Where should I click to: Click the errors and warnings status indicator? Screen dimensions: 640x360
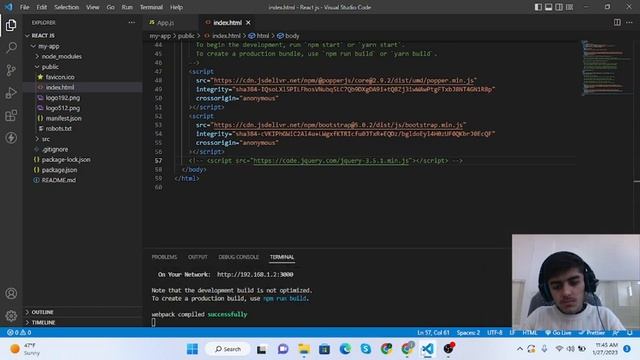pos(19,333)
